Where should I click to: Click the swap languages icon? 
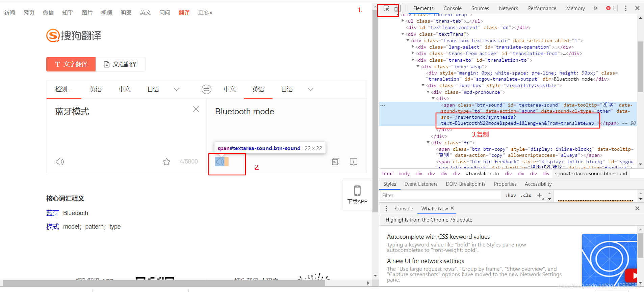[x=206, y=89]
